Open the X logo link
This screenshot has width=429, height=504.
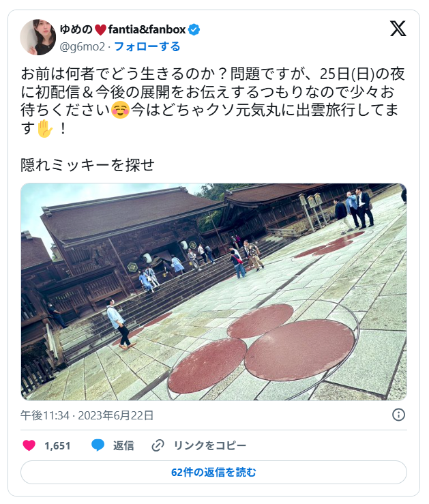398,29
